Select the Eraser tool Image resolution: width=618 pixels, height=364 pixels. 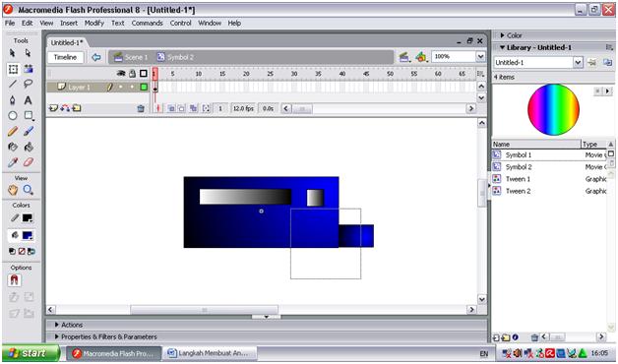pos(29,162)
